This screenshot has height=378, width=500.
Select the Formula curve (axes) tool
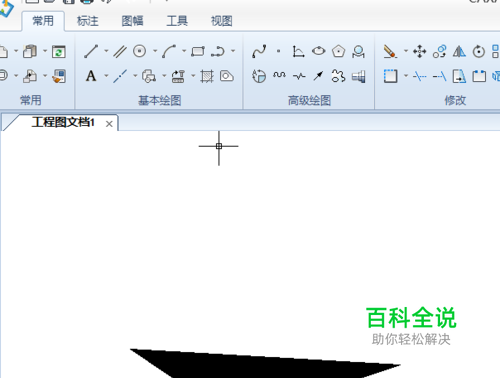pos(298,52)
